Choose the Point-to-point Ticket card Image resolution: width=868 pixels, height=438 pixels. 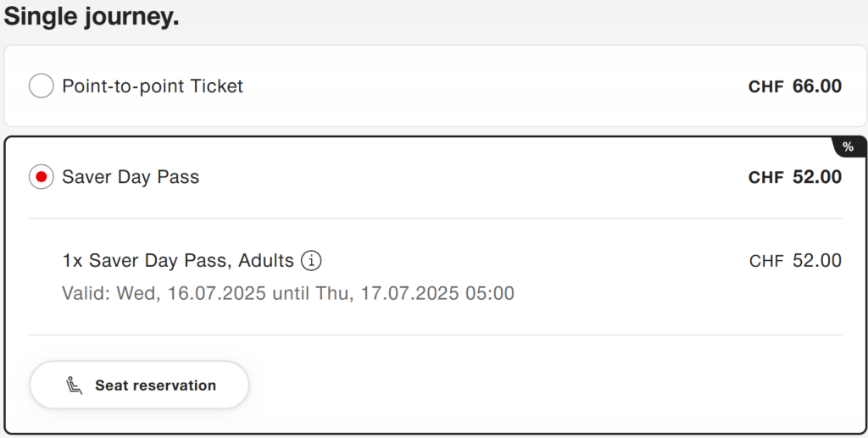[x=435, y=86]
